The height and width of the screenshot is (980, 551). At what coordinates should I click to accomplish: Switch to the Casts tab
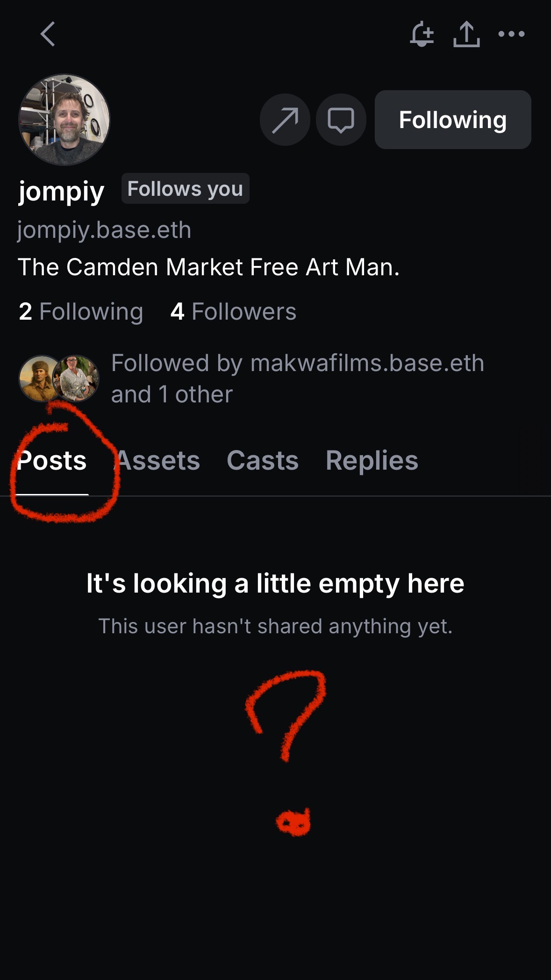(x=263, y=461)
